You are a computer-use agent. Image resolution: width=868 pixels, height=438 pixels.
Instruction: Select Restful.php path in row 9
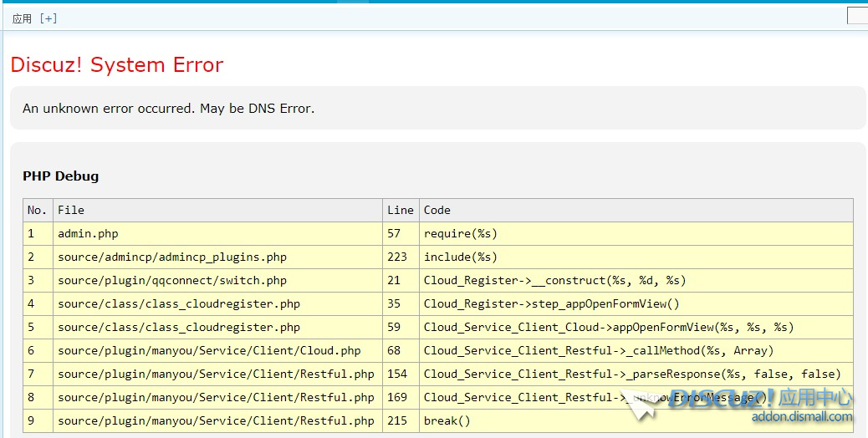217,420
